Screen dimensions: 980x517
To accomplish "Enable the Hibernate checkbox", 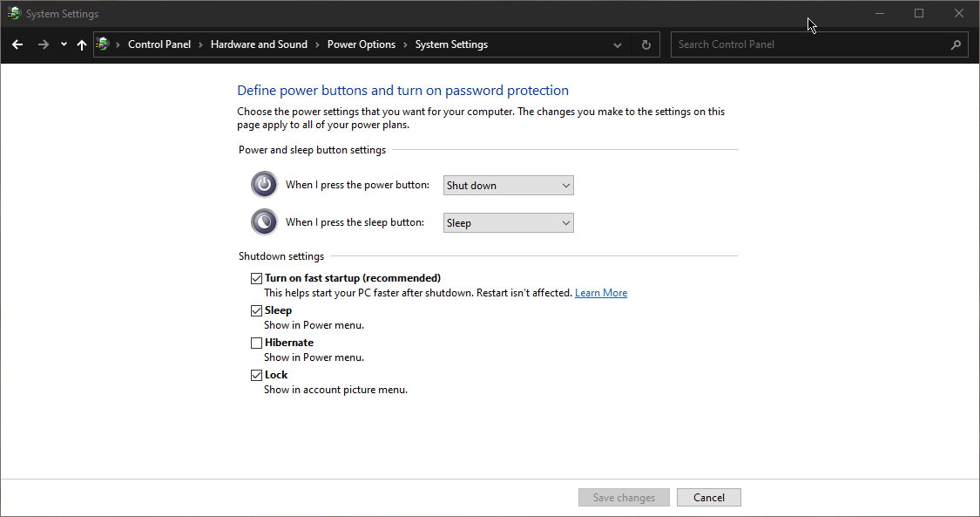I will 256,343.
